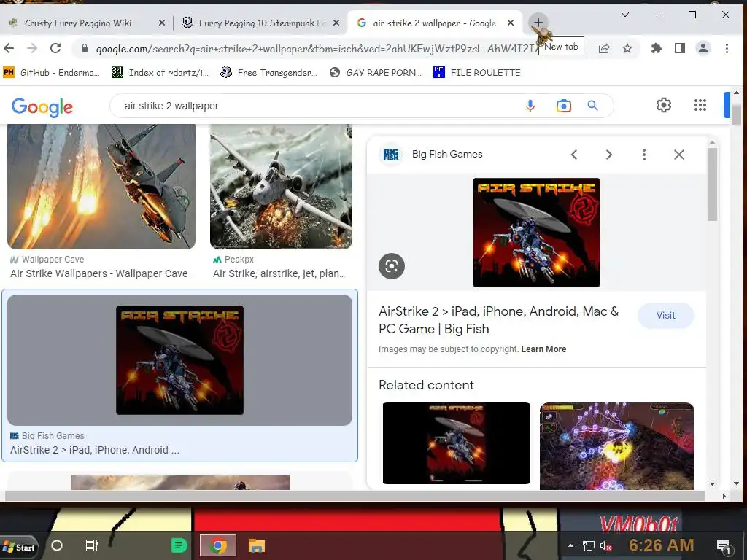Search by image with camera icon
747x560 pixels.
click(x=563, y=106)
